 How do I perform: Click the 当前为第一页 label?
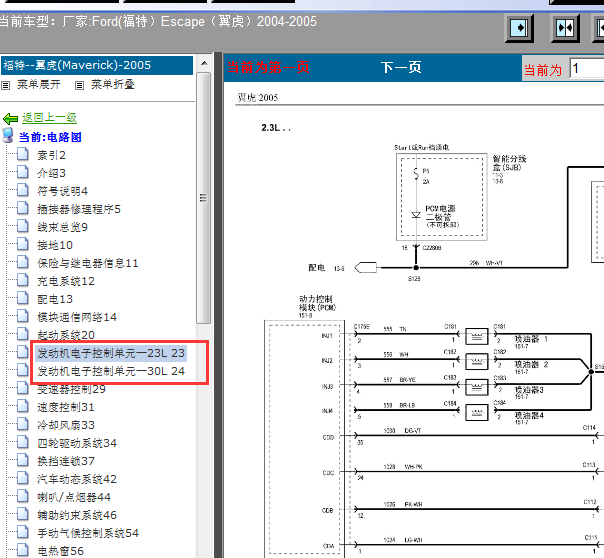(268, 67)
